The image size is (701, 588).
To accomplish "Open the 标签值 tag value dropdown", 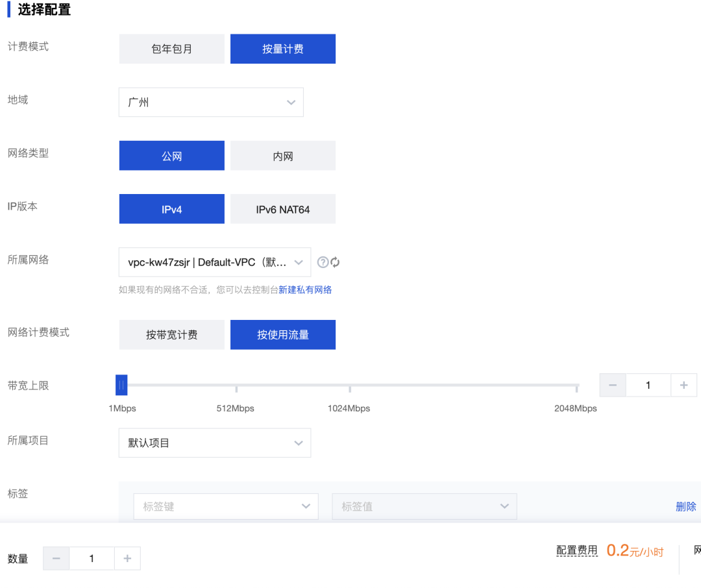I will (424, 506).
